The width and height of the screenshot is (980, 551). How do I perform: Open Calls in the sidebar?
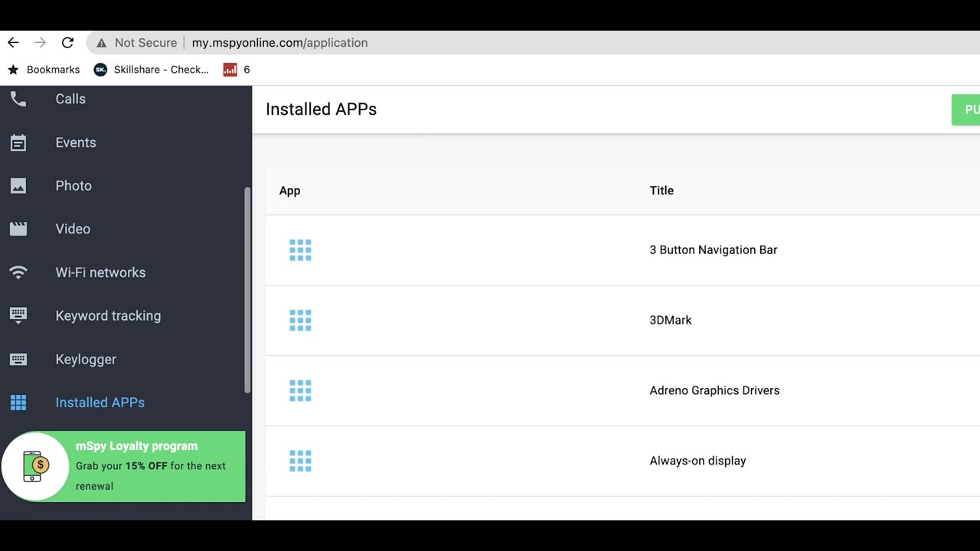(70, 99)
